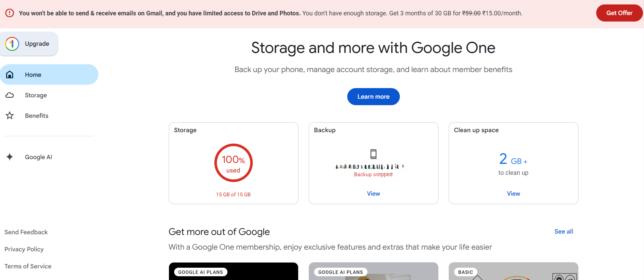See all Google One membership features
Screen dimensions: 644x280
click(x=563, y=231)
